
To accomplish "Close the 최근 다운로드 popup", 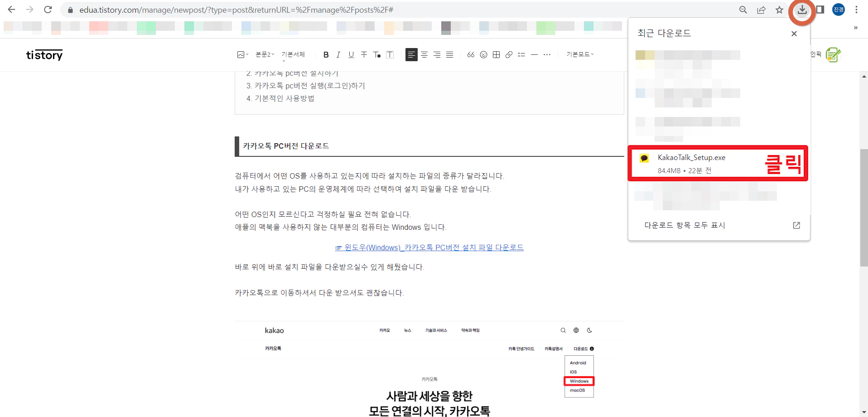I will 794,34.
